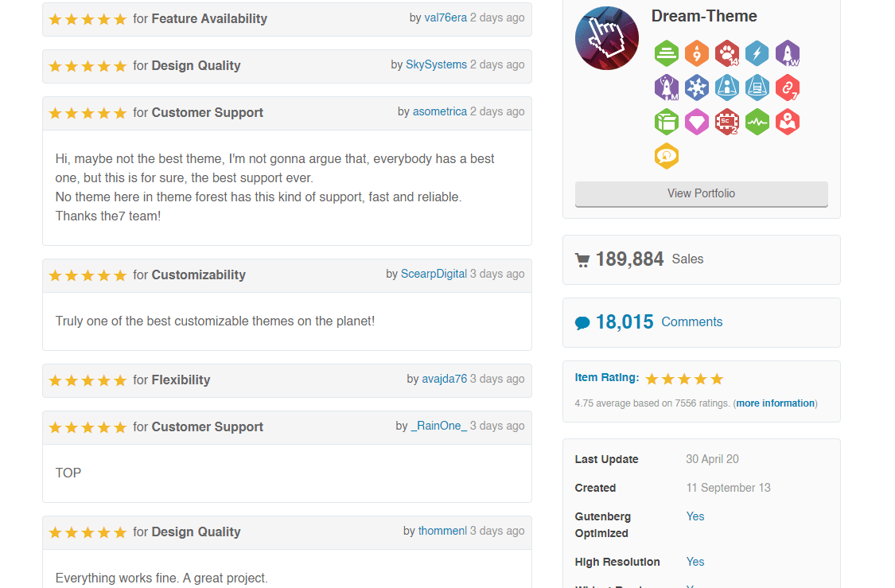Click the fifth star in Item Rating
The image size is (895, 588).
(717, 379)
